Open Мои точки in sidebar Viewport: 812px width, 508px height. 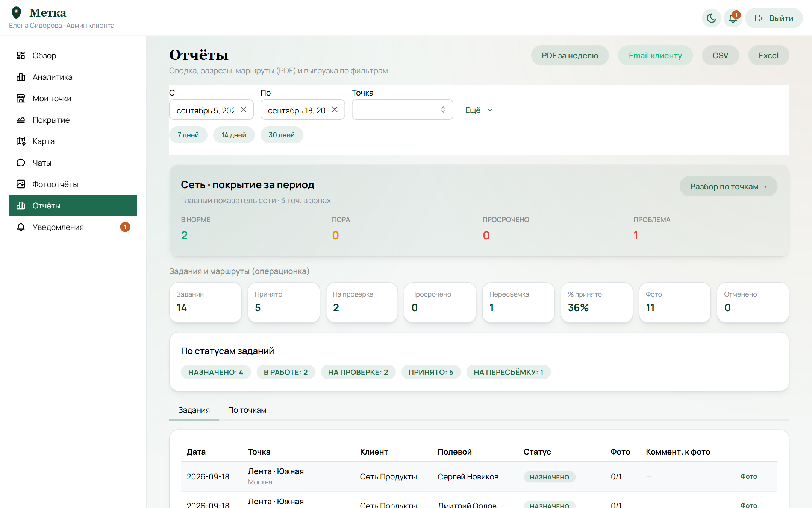click(x=73, y=98)
